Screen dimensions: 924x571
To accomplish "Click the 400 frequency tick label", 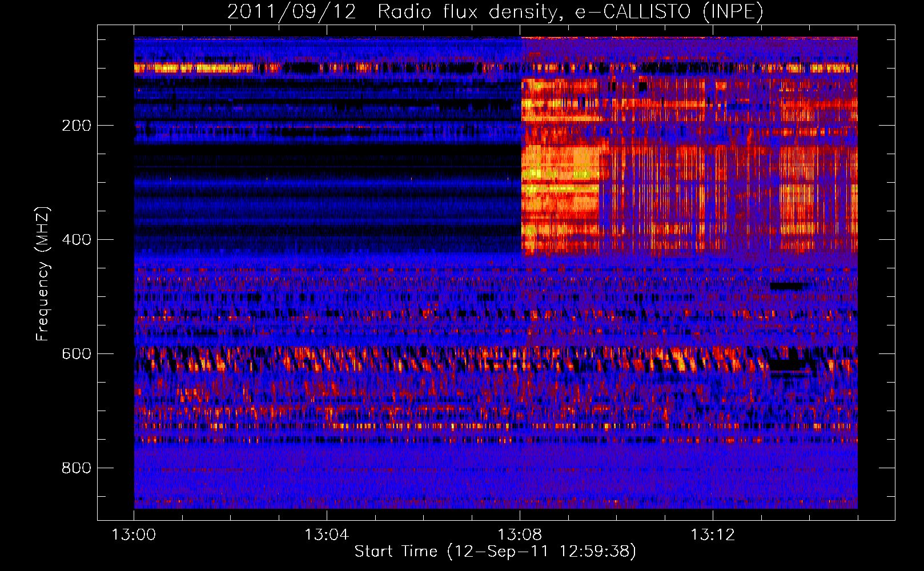I will tap(77, 240).
